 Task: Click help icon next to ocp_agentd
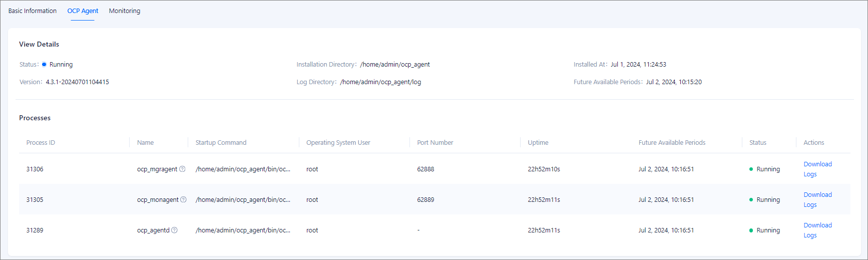click(x=174, y=230)
